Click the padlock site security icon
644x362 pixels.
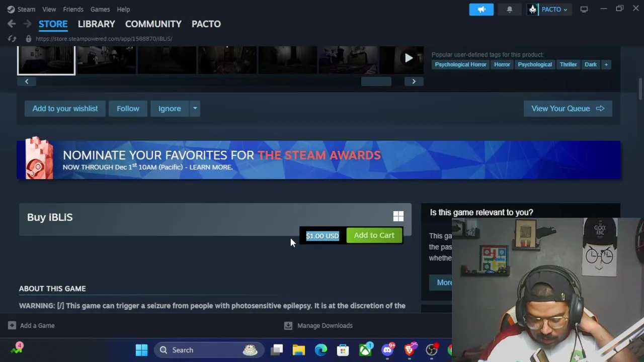(28, 39)
